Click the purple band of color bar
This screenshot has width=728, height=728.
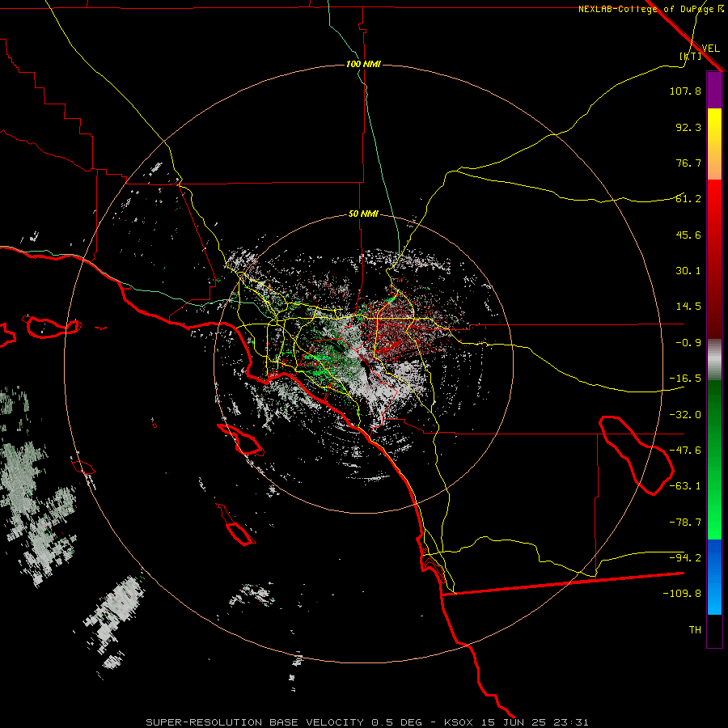tap(714, 91)
